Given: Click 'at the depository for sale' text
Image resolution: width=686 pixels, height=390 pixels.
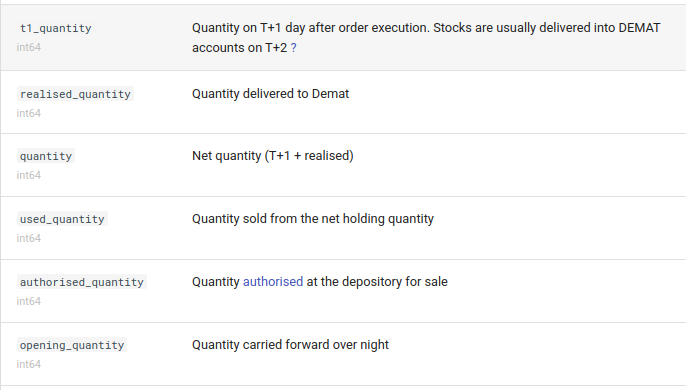Looking at the screenshot, I should [x=377, y=281].
